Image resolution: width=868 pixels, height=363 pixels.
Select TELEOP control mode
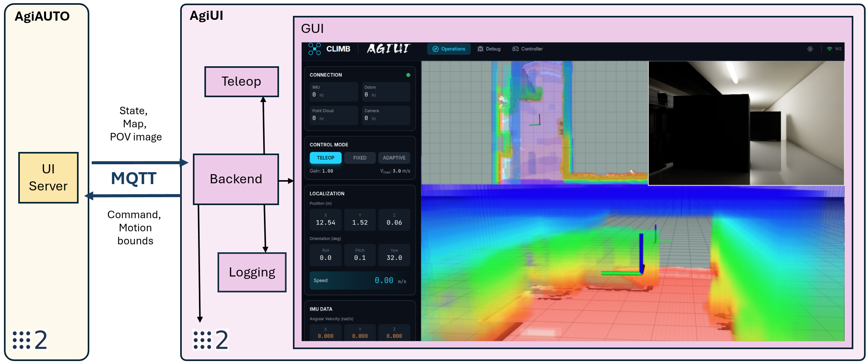pos(325,157)
